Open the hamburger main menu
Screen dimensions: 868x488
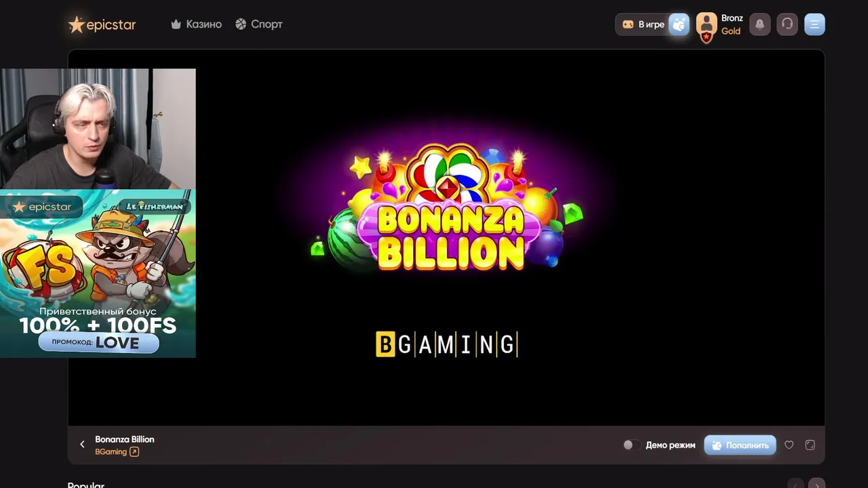click(814, 24)
